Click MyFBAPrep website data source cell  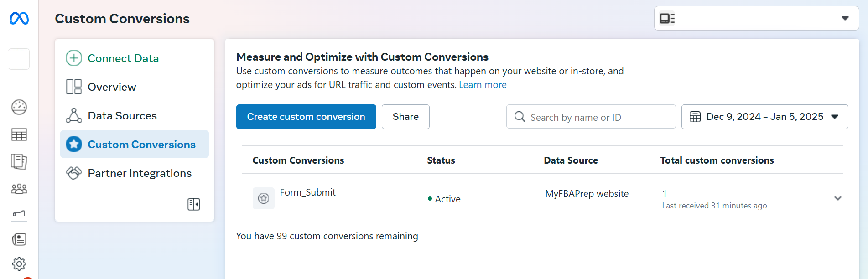tap(587, 194)
